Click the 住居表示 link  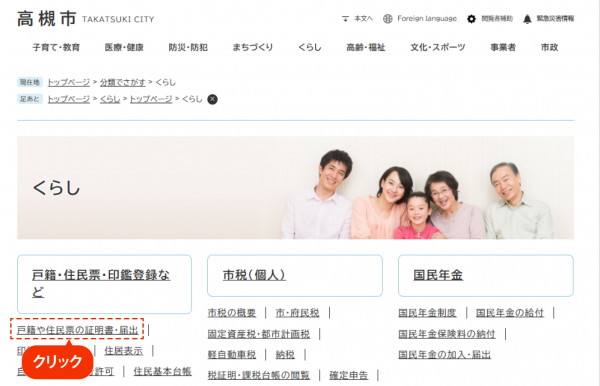124,351
